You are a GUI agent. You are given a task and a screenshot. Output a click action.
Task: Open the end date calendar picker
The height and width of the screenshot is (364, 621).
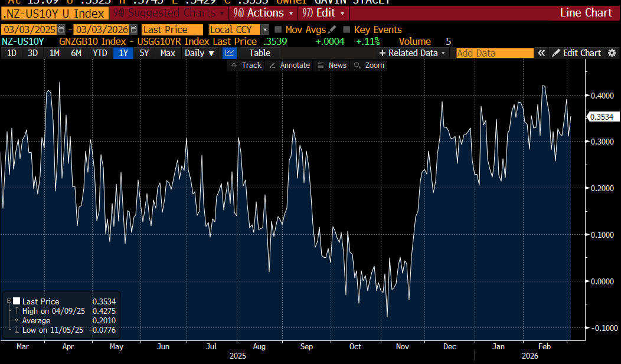click(134, 29)
